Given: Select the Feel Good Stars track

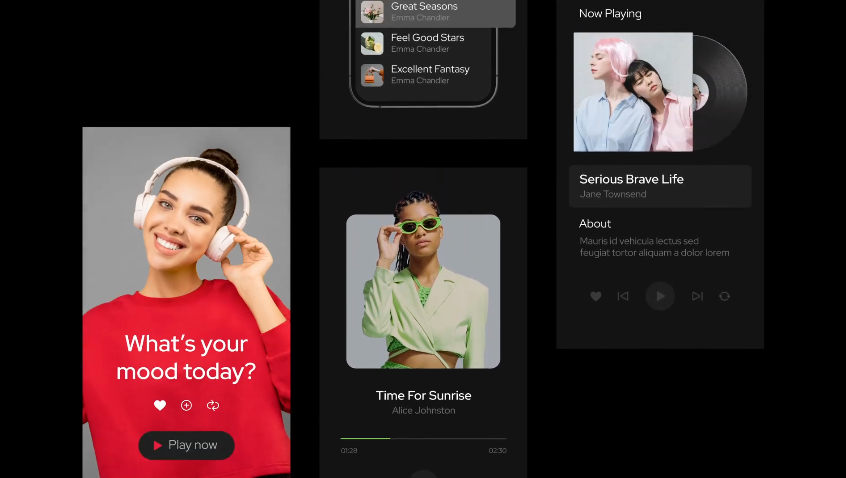Looking at the screenshot, I should coord(424,43).
